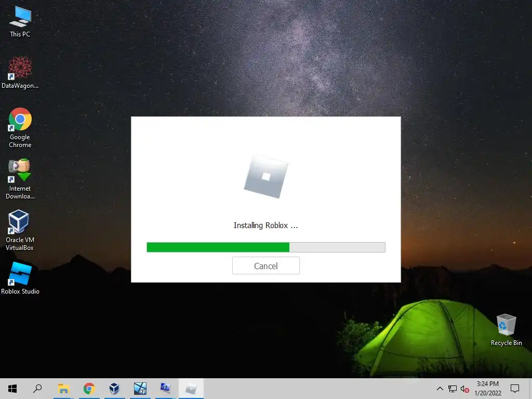
Task: Switch to VirtualBox in the taskbar
Action: [x=114, y=389]
